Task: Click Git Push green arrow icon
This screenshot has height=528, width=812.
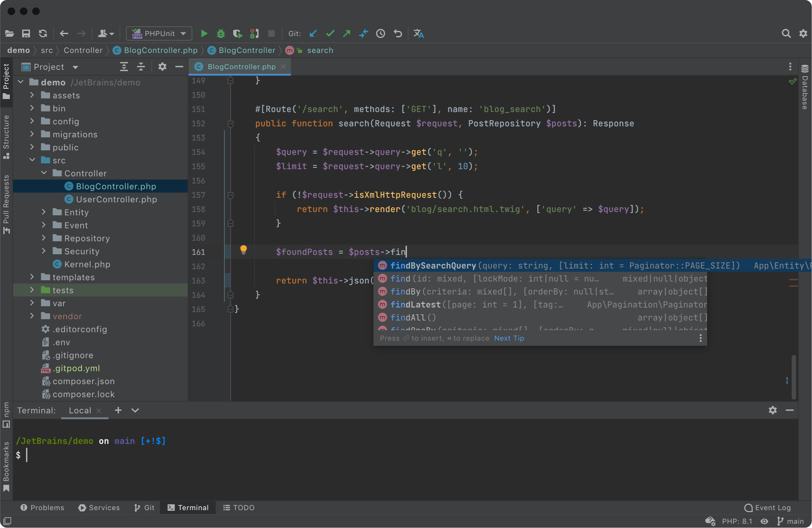Action: point(347,33)
